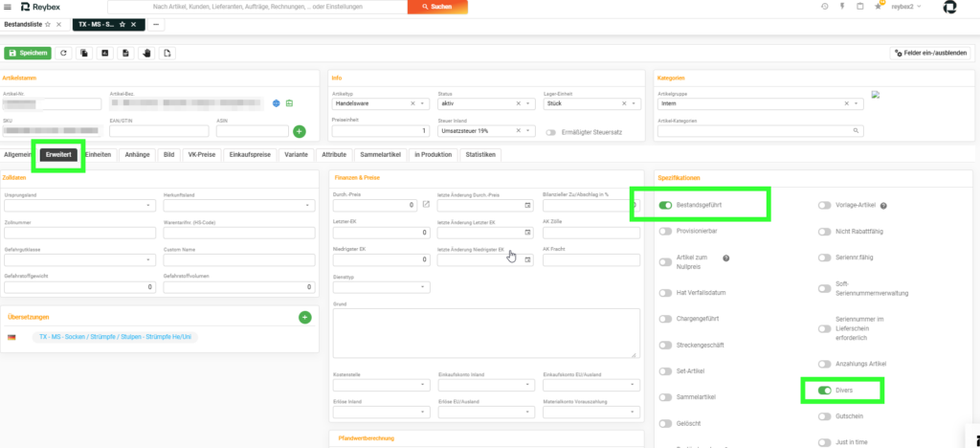
Task: Switch to the Attribute tab
Action: click(334, 155)
